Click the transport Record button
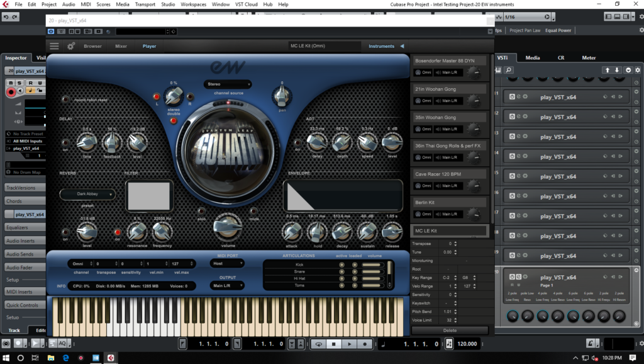644x364 pixels. [x=365, y=344]
